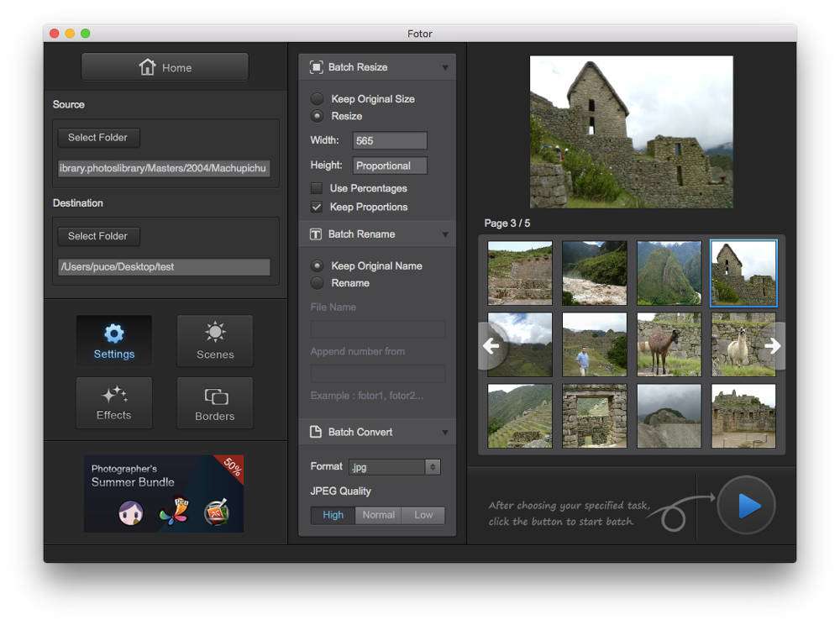Viewport: 840px width, 625px height.
Task: Open the Effects sparkle panel
Action: point(114,403)
